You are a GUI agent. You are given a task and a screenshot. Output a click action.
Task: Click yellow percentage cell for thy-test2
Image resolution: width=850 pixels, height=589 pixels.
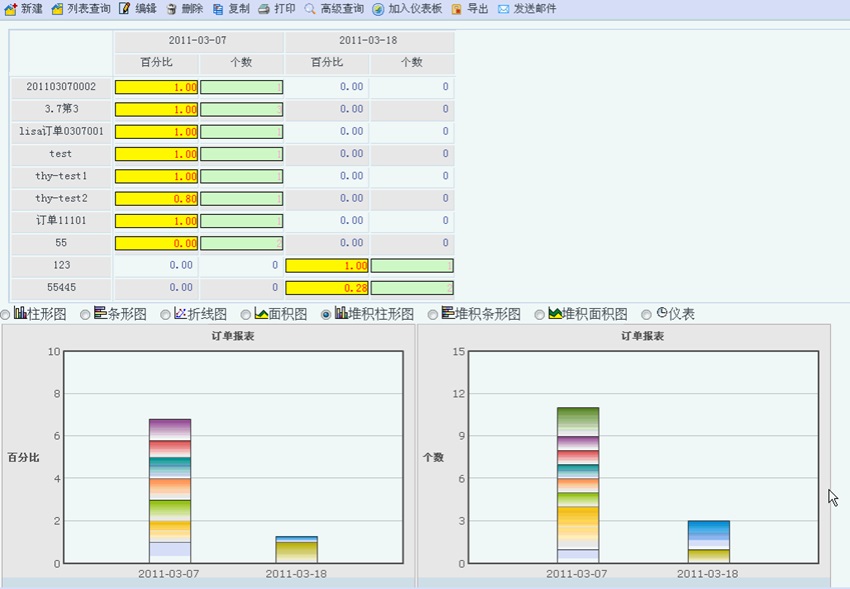(156, 199)
